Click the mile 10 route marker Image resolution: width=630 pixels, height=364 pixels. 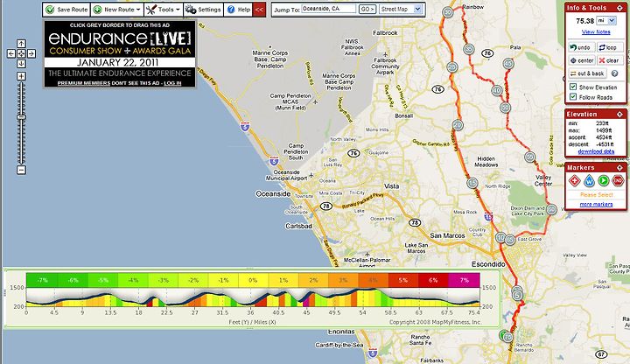click(500, 237)
